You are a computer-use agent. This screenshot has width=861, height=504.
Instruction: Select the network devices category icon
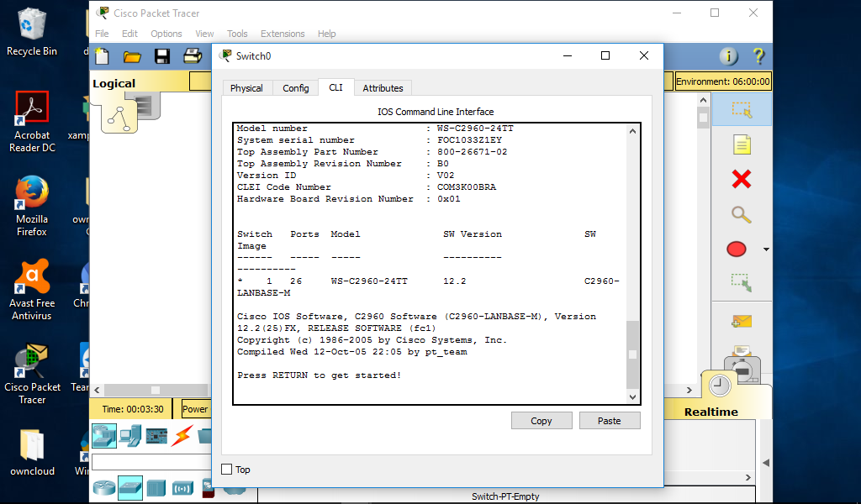click(x=103, y=436)
